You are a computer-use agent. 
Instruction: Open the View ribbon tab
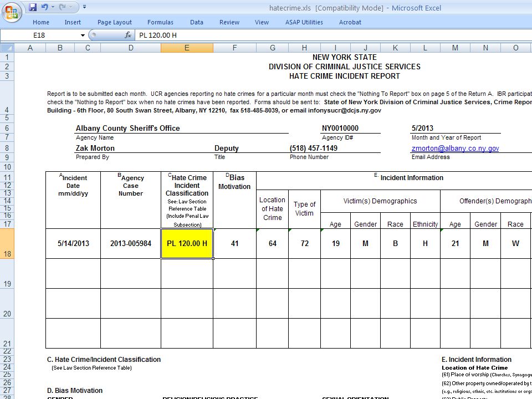[262, 22]
